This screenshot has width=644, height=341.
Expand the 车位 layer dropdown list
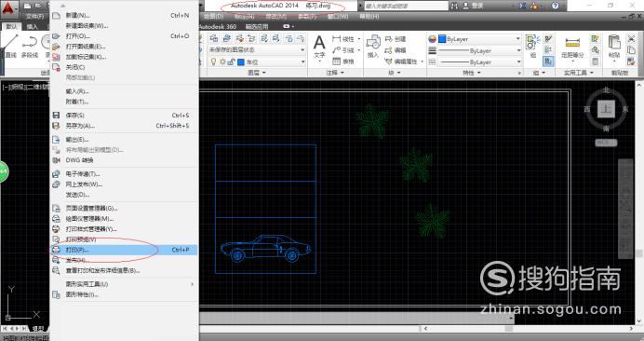tap(303, 62)
